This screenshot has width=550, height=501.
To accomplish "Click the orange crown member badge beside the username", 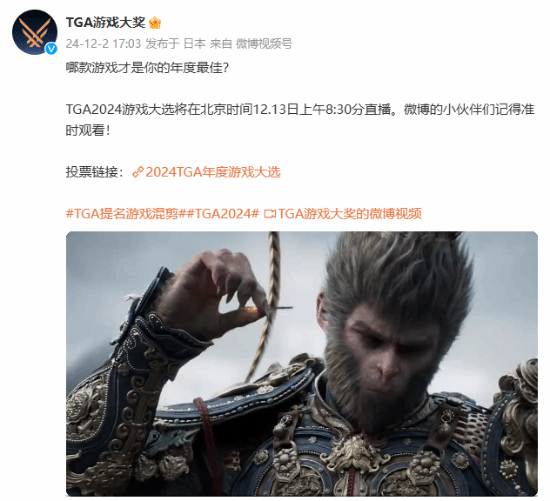I will pos(155,23).
